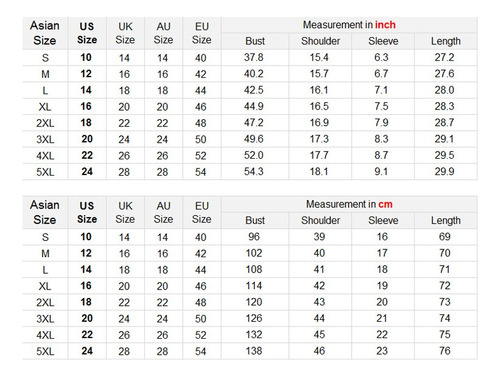This screenshot has height=377, width=500.
Task: Click sleeve value 6.3 in S row
Action: tap(381, 57)
